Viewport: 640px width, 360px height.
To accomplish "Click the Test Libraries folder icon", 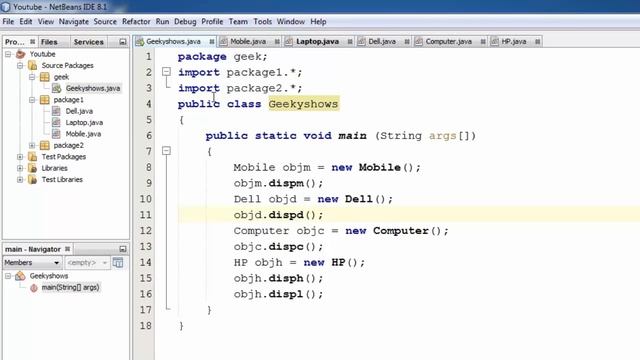I will click(33, 180).
